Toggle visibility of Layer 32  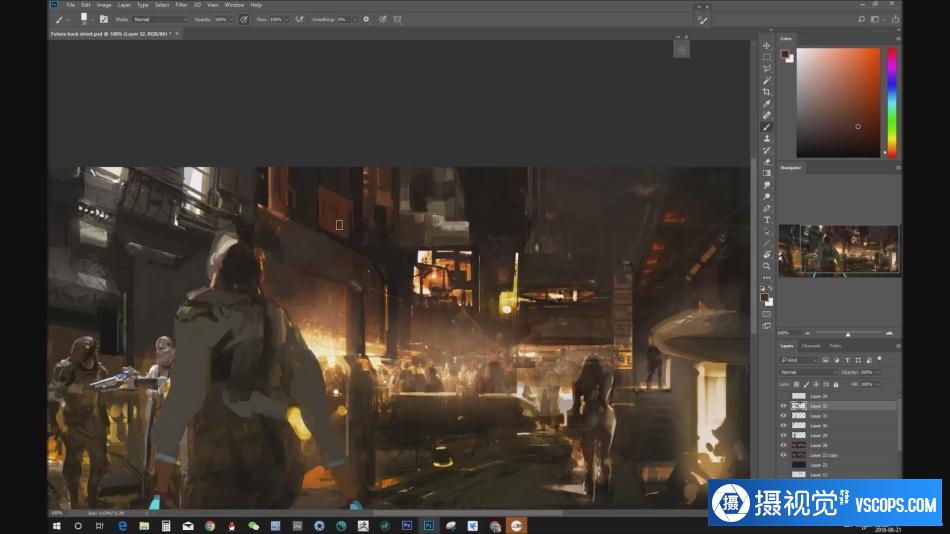pyautogui.click(x=783, y=406)
